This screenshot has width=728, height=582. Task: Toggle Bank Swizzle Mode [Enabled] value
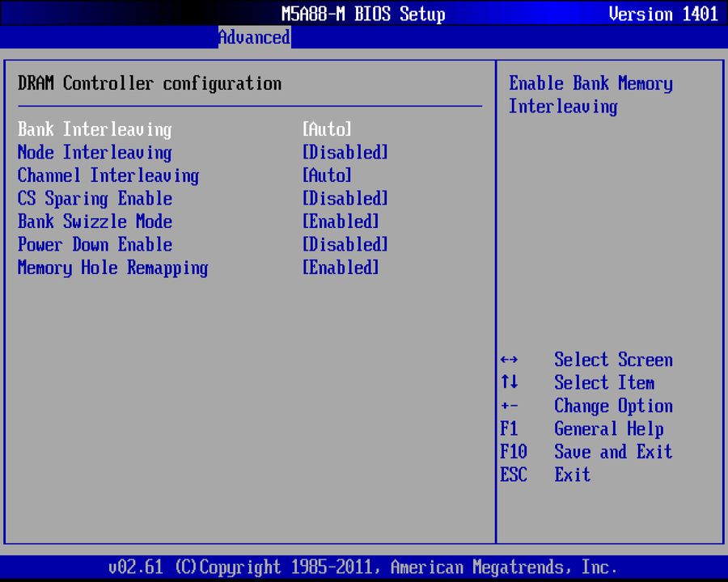[x=341, y=221]
